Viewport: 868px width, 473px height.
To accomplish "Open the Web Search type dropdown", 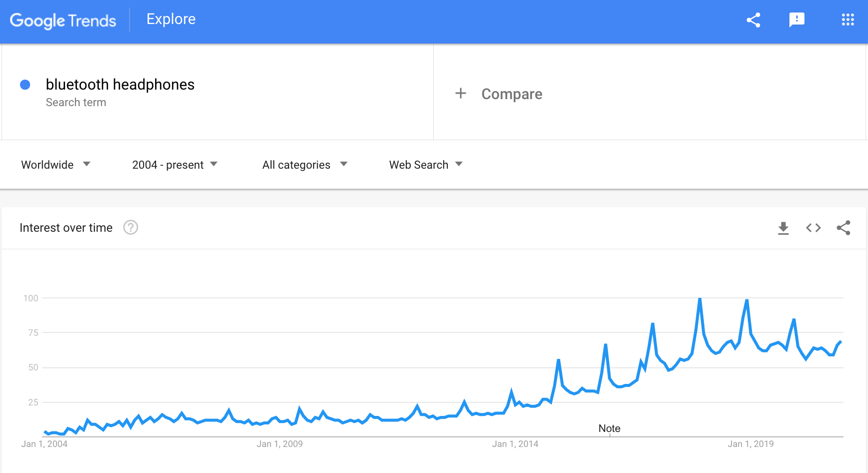I will (x=426, y=165).
